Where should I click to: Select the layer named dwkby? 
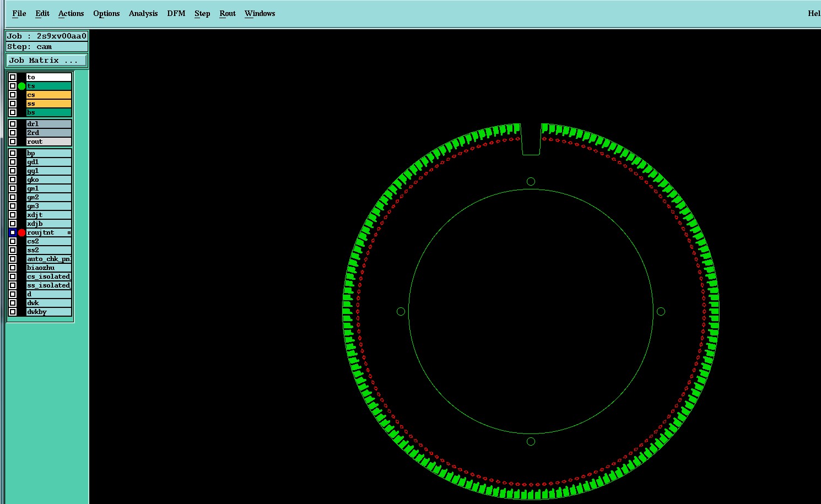[x=49, y=312]
